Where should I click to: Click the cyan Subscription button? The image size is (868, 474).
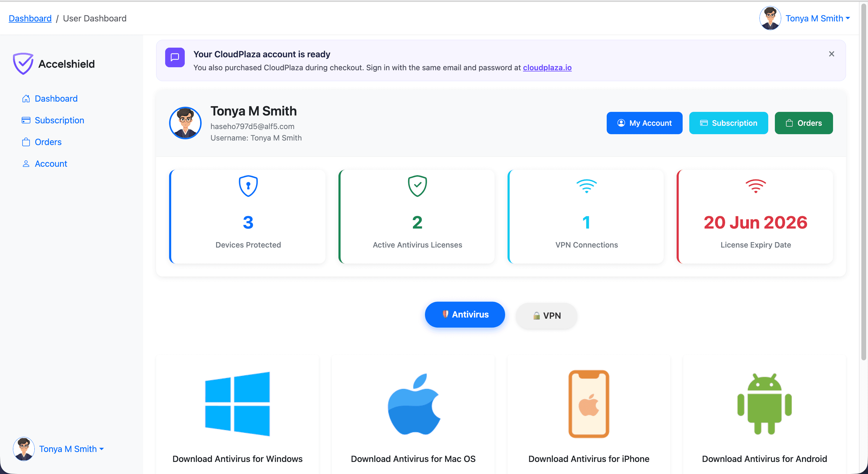pyautogui.click(x=729, y=123)
